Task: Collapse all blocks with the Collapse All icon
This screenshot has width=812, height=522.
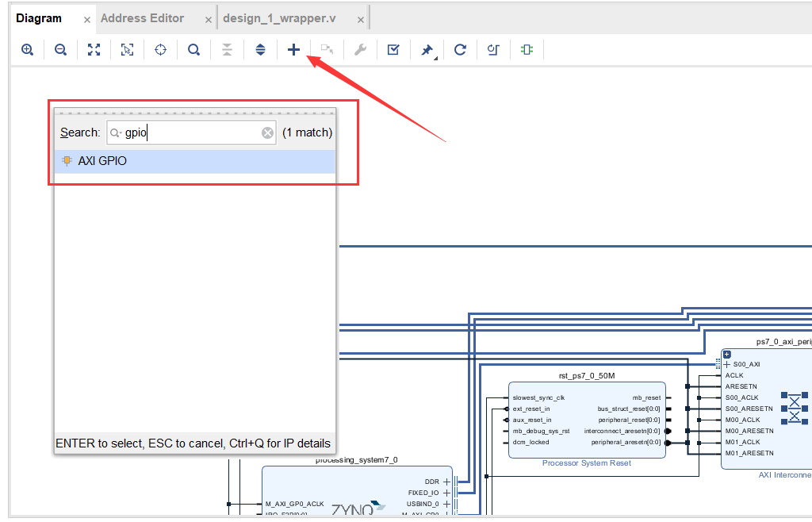Action: (227, 50)
